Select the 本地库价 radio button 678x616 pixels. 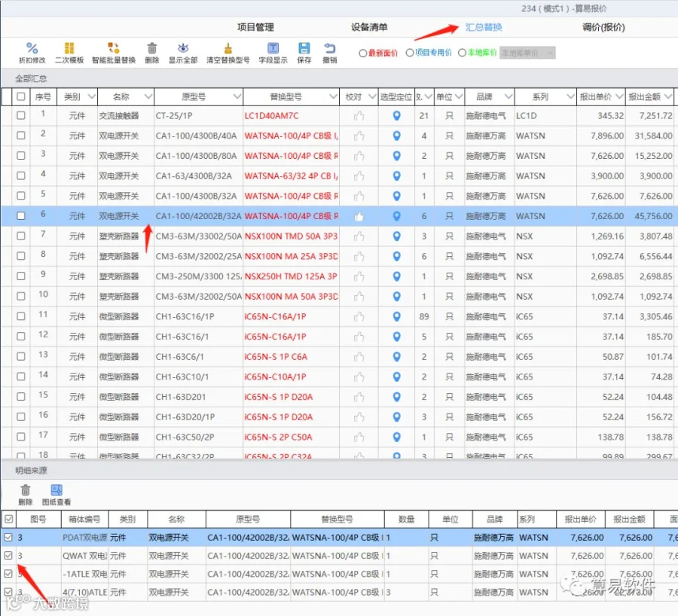click(x=462, y=53)
